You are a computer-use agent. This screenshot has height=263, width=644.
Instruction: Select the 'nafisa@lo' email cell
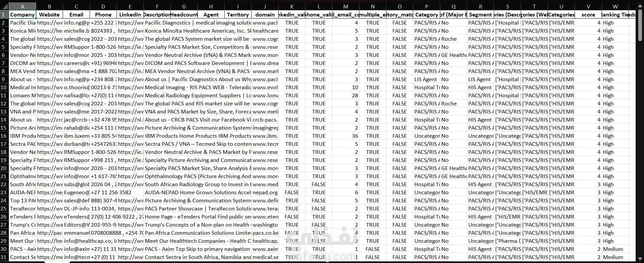point(76,95)
